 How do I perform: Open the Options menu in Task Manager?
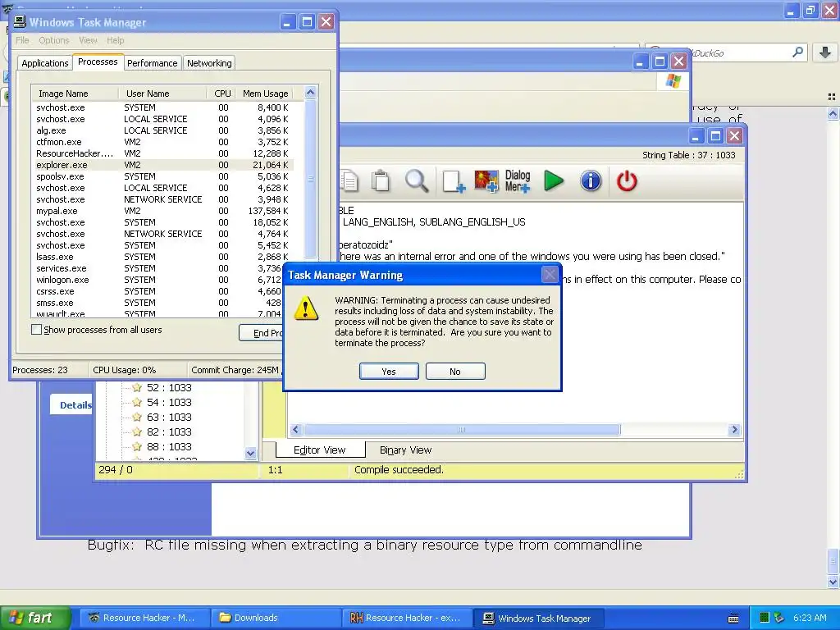53,40
